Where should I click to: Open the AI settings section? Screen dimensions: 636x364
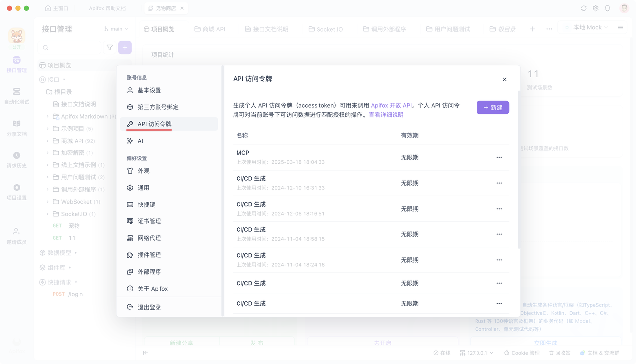click(x=169, y=141)
